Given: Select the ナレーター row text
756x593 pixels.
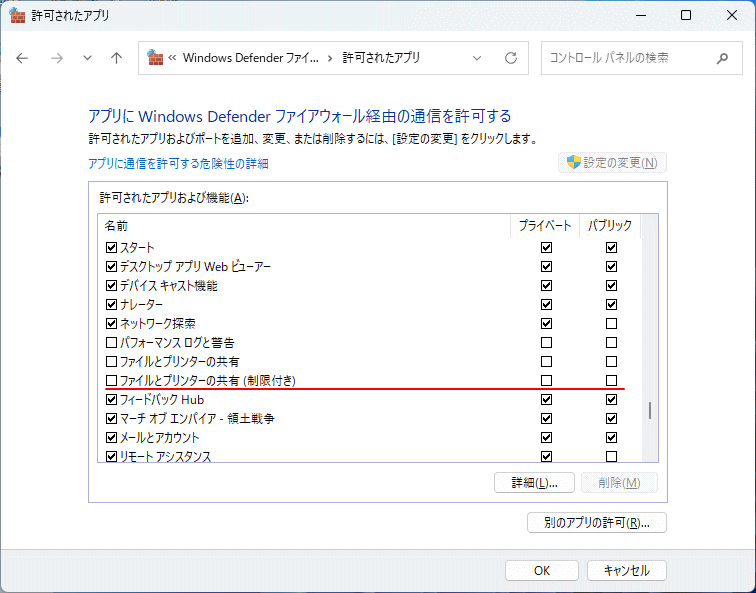Looking at the screenshot, I should pos(141,305).
